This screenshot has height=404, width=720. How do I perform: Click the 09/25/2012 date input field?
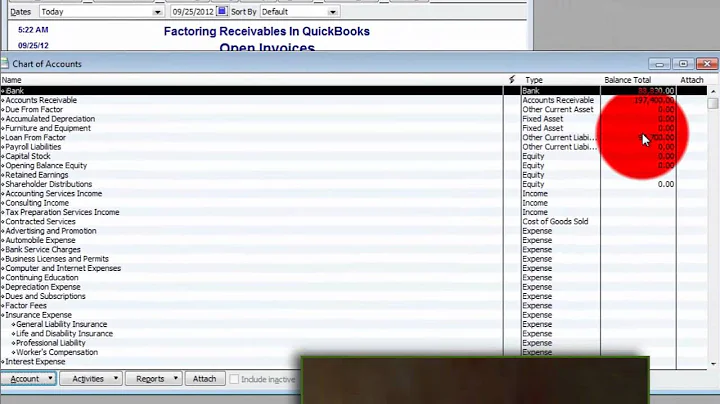[193, 12]
